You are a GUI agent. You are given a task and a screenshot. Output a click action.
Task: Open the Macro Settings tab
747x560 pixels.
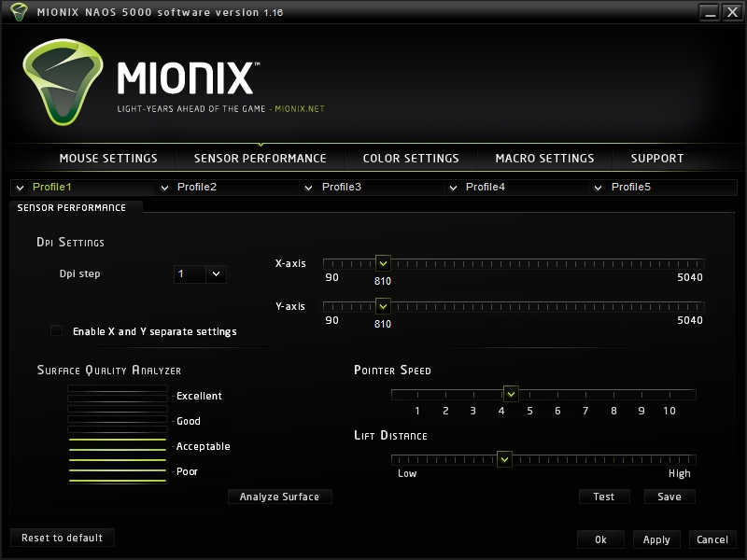[x=544, y=158]
